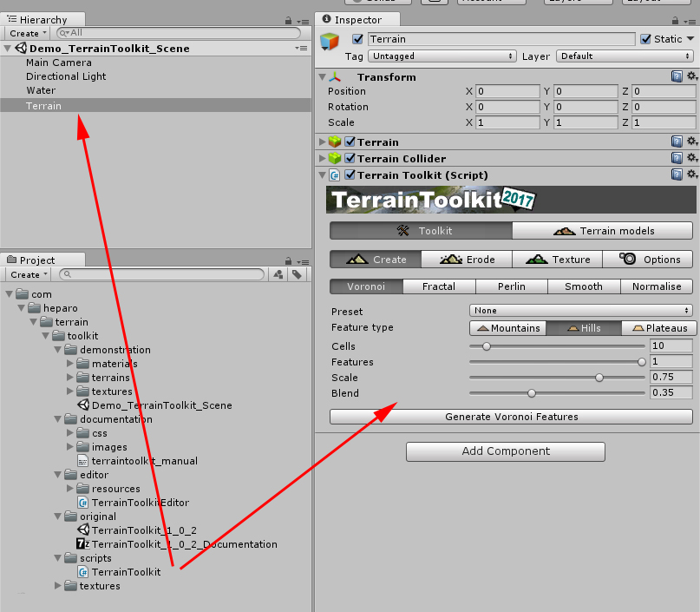Select the Perlin generator tab

click(512, 286)
